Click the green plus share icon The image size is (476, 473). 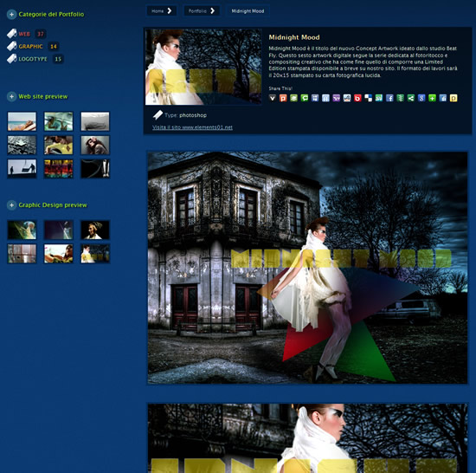pos(432,98)
